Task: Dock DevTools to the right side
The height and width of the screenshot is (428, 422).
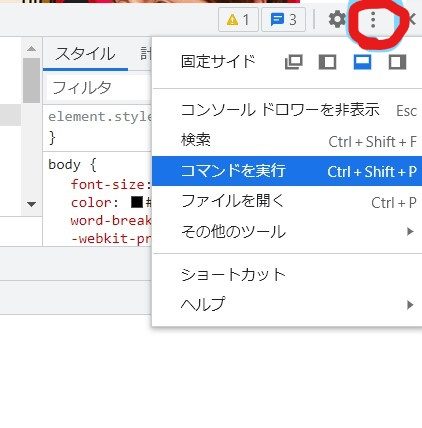Action: pyautogui.click(x=397, y=62)
